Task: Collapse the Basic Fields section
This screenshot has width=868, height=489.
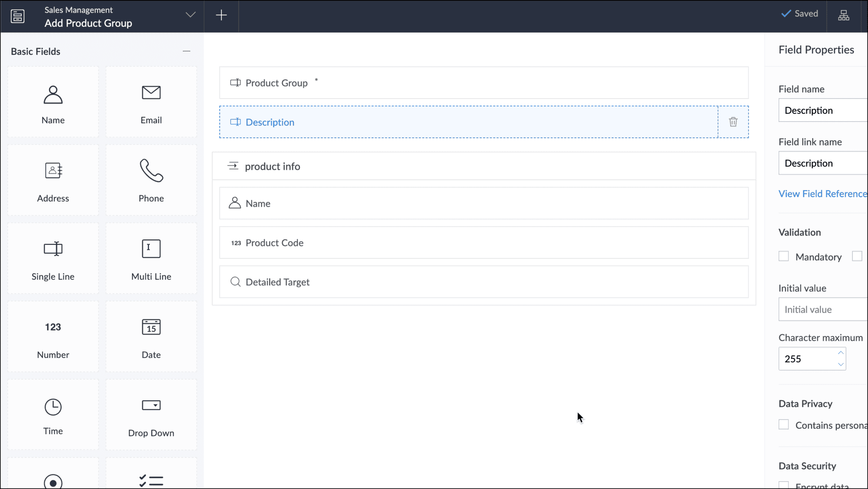Action: [x=187, y=51]
